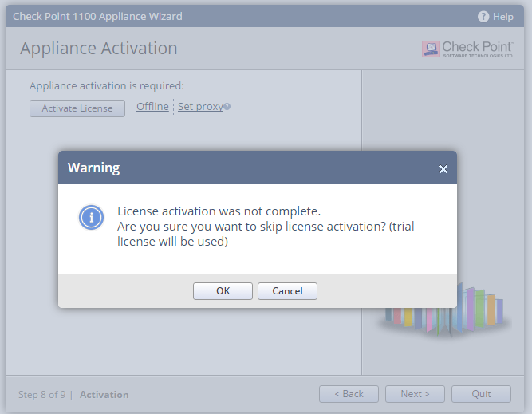Click the help tooltip icon beside Set proxy
The height and width of the screenshot is (414, 532).
click(227, 107)
